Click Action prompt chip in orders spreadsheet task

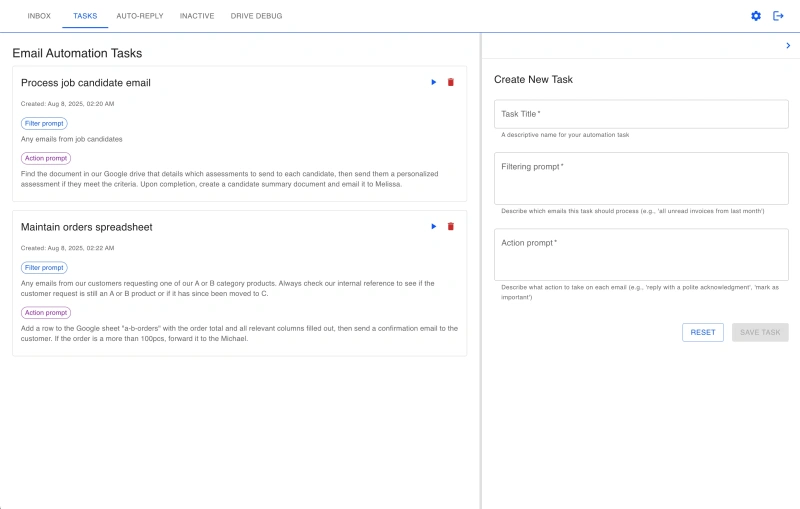46,312
